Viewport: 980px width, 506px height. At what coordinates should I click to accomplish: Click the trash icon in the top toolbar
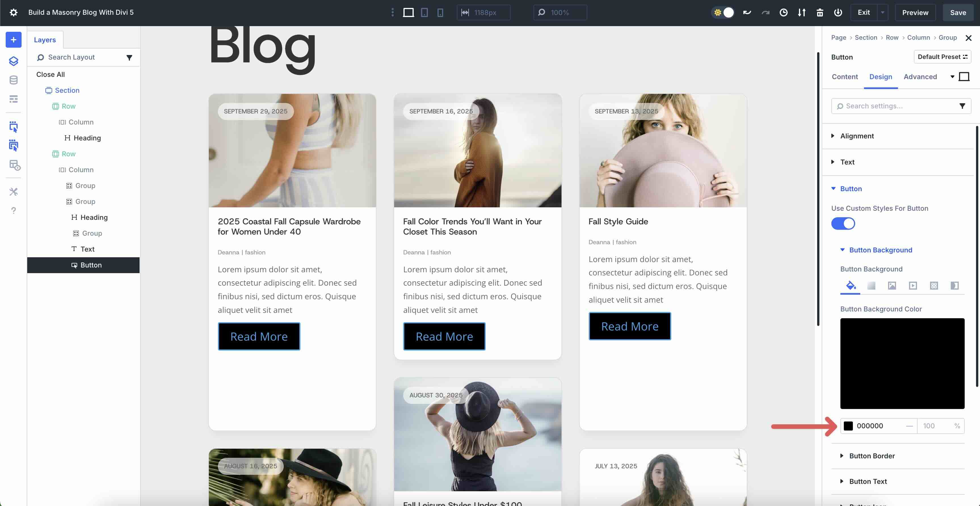pyautogui.click(x=820, y=12)
